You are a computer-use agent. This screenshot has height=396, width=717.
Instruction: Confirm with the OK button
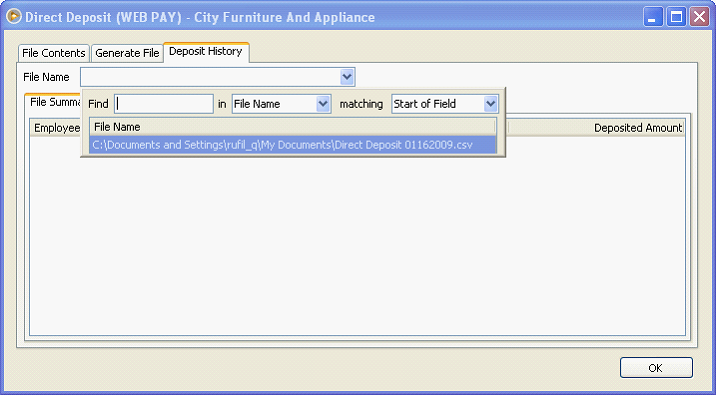coord(656,368)
